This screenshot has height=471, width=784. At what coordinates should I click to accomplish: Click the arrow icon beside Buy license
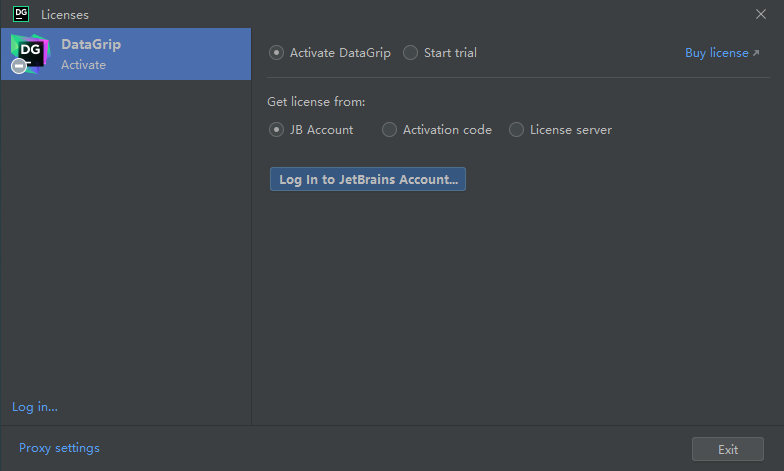756,53
